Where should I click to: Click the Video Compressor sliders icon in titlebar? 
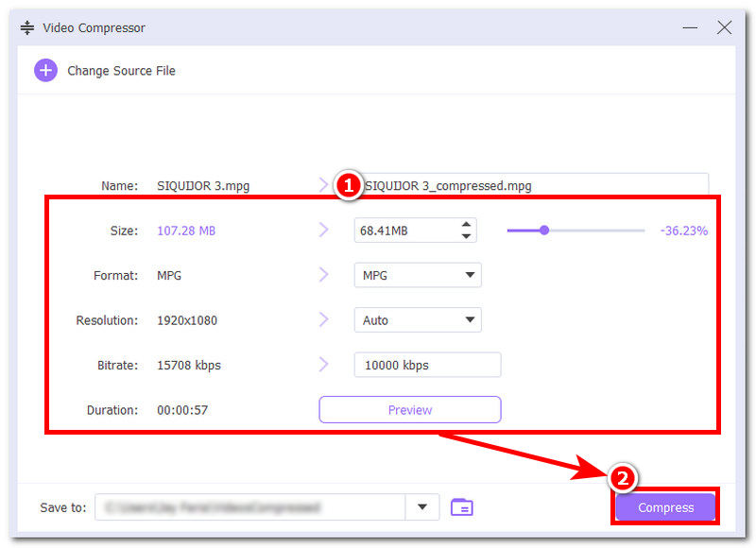coord(26,27)
